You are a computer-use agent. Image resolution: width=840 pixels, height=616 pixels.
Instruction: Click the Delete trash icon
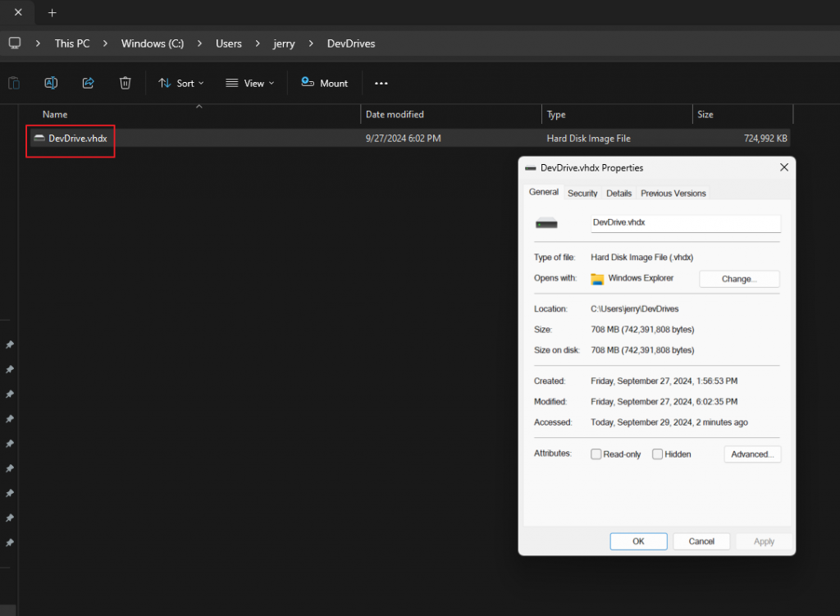(x=125, y=83)
